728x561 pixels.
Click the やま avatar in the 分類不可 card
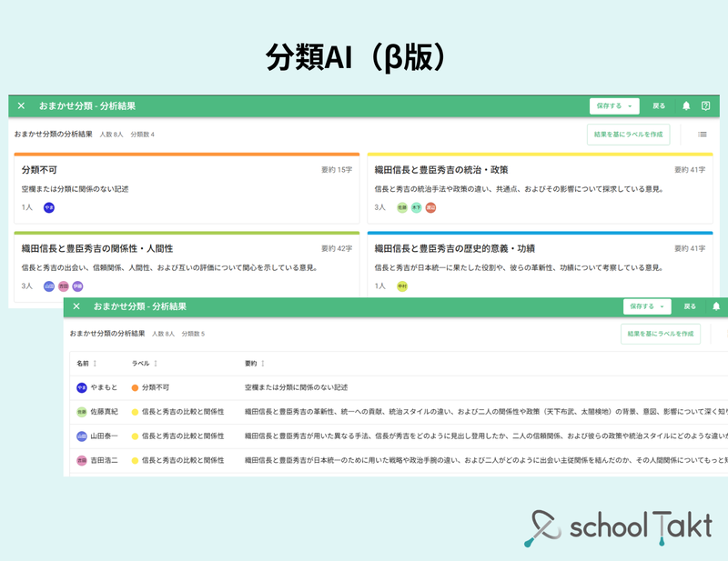click(48, 206)
